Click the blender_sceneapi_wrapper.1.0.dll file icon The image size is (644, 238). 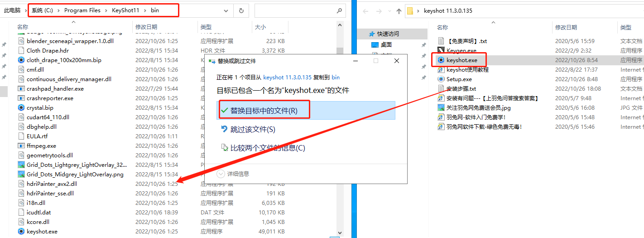pos(21,41)
